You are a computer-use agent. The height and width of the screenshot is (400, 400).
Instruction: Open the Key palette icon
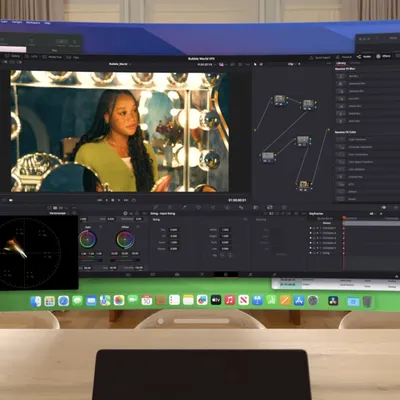click(256, 207)
